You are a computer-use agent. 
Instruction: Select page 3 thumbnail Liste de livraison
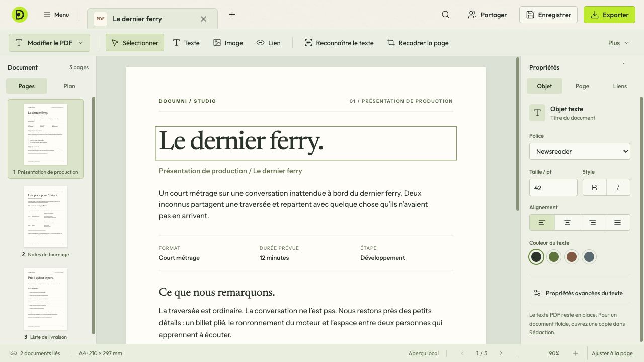45,304
